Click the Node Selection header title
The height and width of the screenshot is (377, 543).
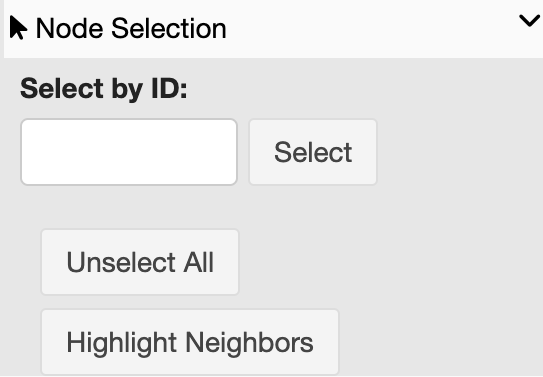[x=131, y=28]
